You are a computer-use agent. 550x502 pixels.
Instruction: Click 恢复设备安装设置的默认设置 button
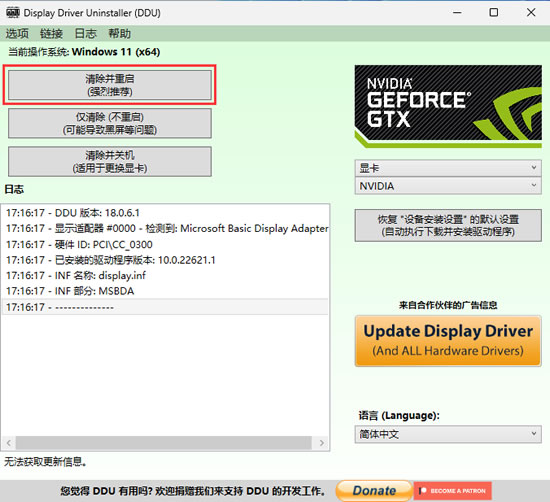click(448, 225)
